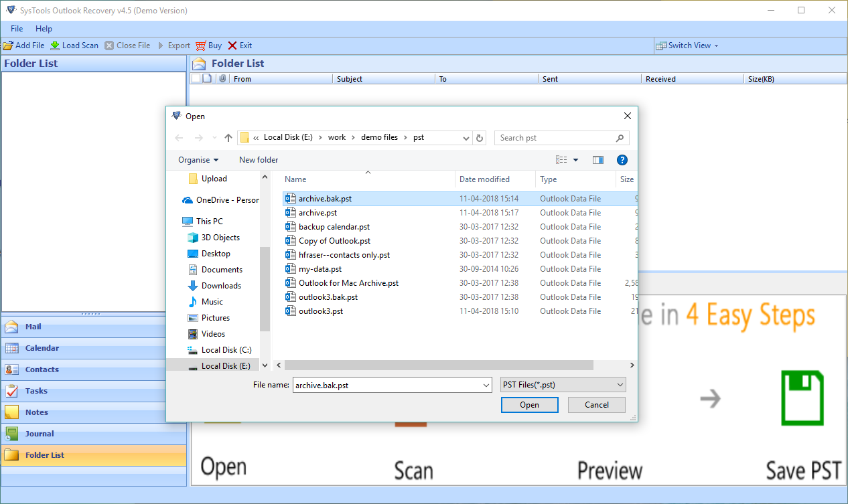Open the PST Files(*.pst) type dropdown
848x504 pixels.
pyautogui.click(x=563, y=385)
